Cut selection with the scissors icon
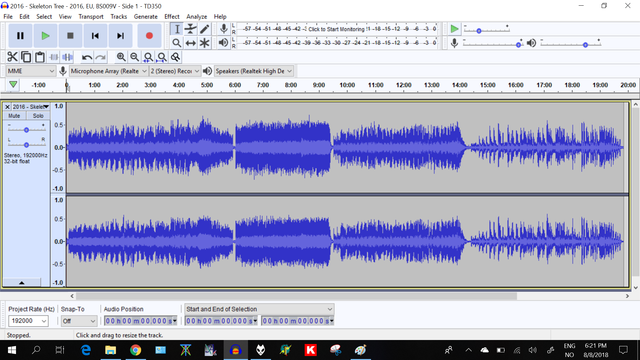640x360 pixels. 12,57
